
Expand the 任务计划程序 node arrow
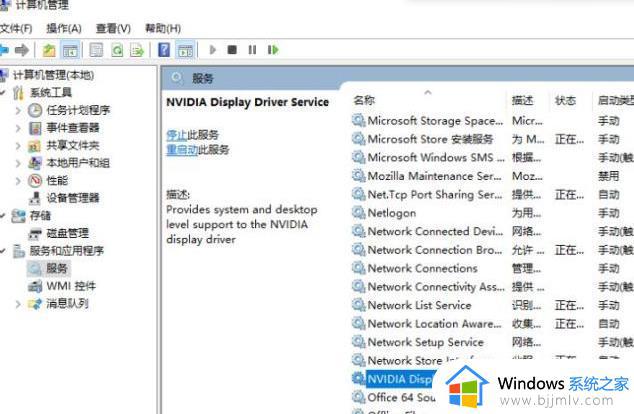tap(18, 110)
